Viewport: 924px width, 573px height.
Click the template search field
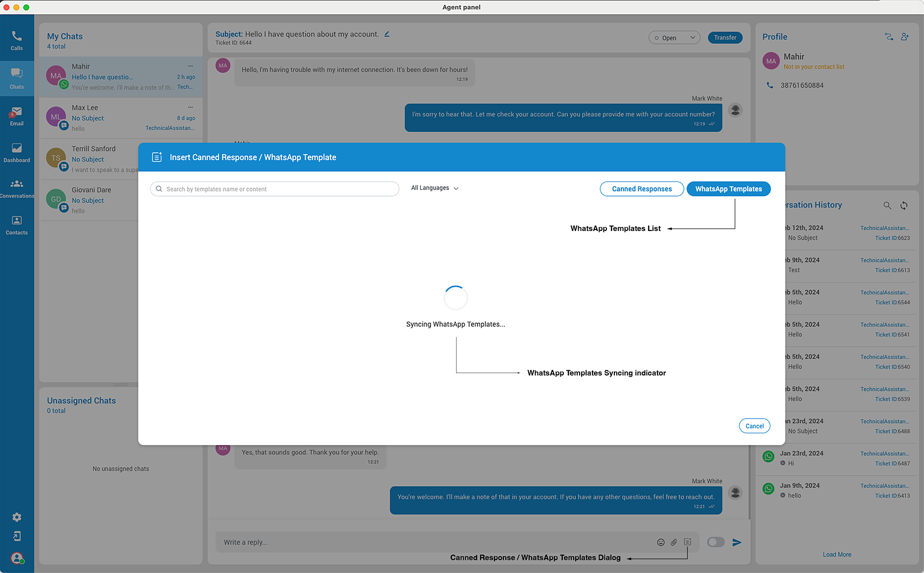(274, 189)
